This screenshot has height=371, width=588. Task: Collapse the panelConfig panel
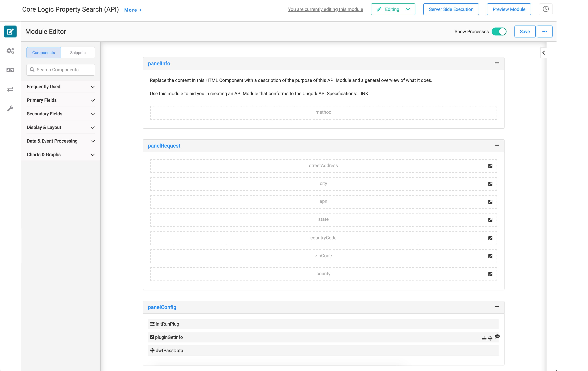click(x=497, y=307)
